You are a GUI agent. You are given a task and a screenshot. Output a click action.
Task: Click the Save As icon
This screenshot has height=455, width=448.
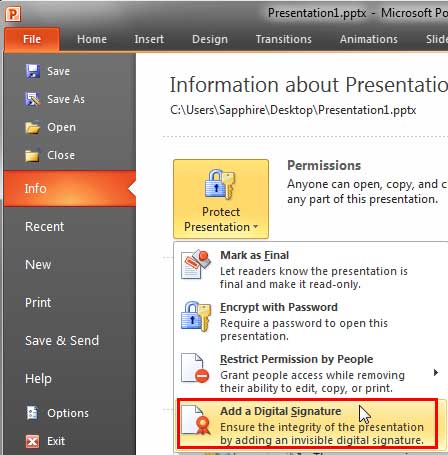[33, 99]
